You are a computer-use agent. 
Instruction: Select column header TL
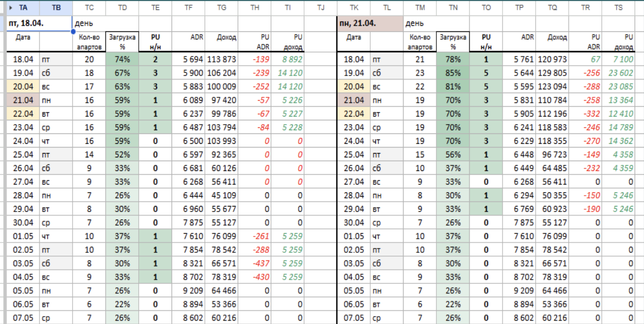(387, 7)
